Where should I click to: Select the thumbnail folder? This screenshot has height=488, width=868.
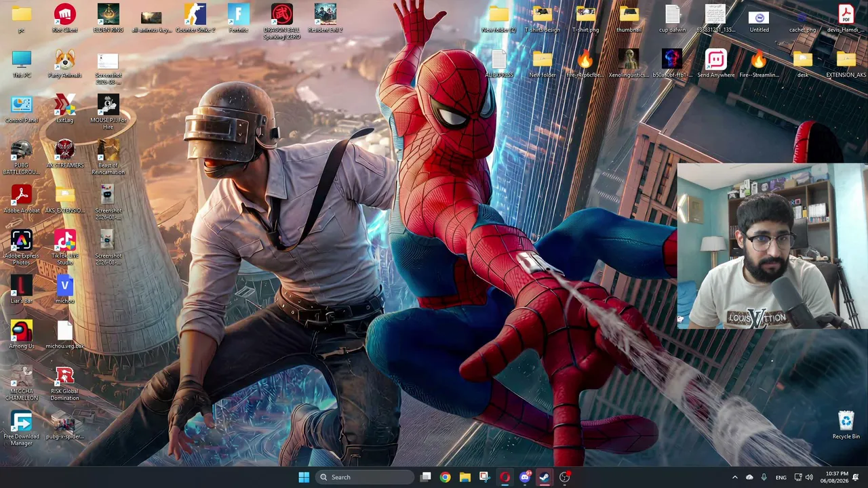[629, 18]
